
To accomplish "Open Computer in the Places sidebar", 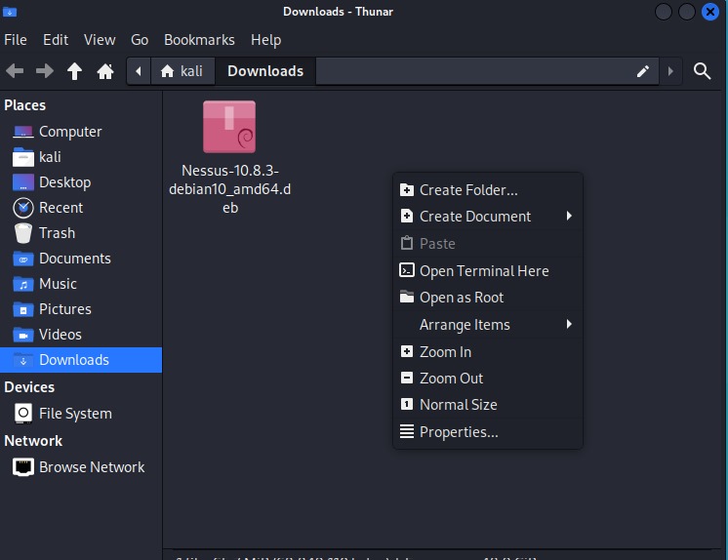I will point(81,132).
